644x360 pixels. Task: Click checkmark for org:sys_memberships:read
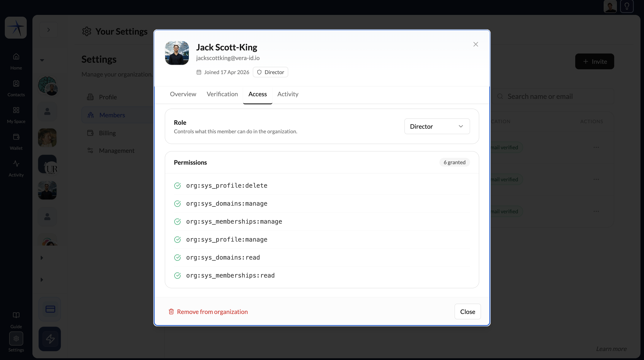coord(177,275)
